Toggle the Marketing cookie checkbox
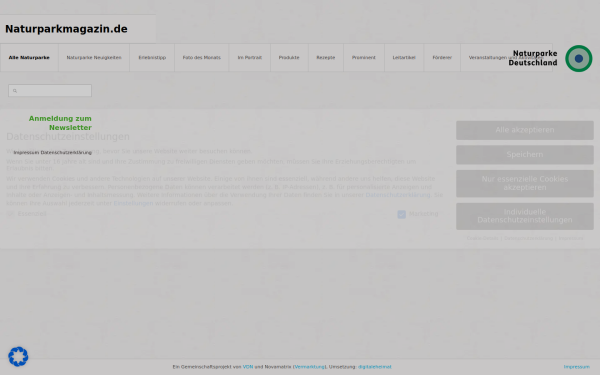600x375 pixels. pos(401,214)
